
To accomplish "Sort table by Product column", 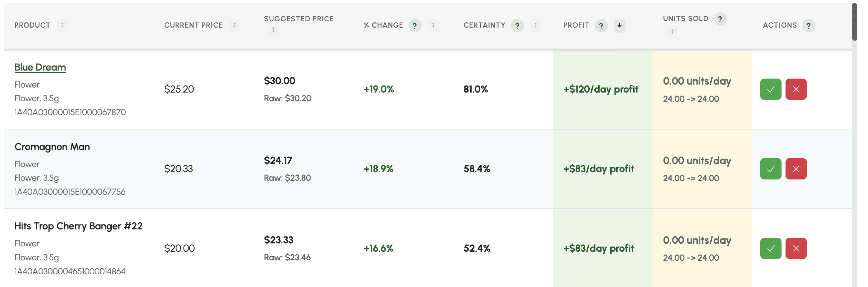I will [62, 25].
